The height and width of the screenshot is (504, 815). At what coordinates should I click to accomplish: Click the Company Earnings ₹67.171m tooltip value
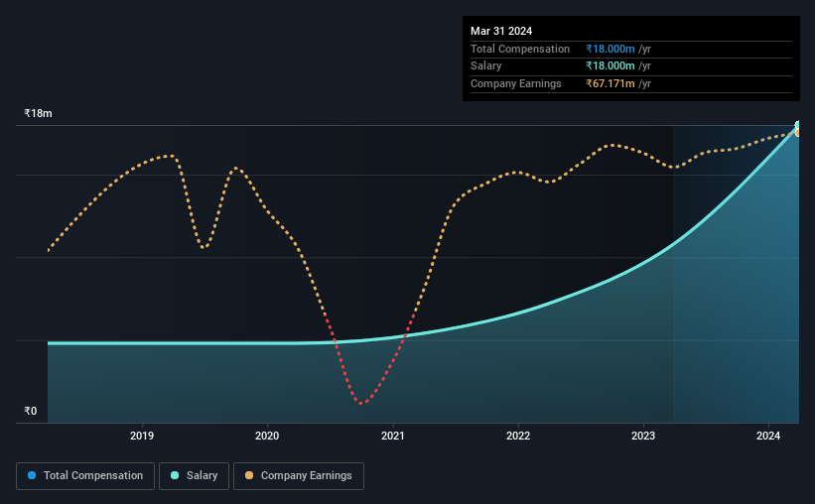[x=611, y=83]
